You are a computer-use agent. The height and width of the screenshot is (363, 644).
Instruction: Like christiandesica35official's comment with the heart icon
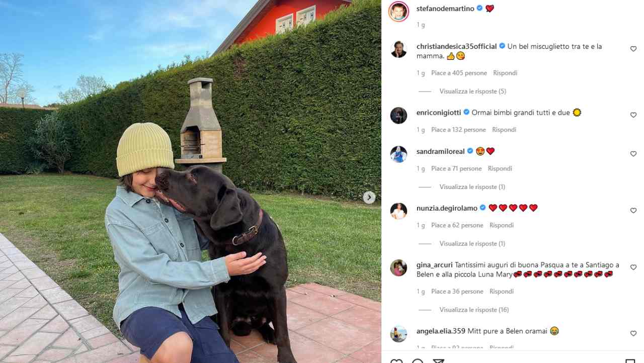click(633, 49)
